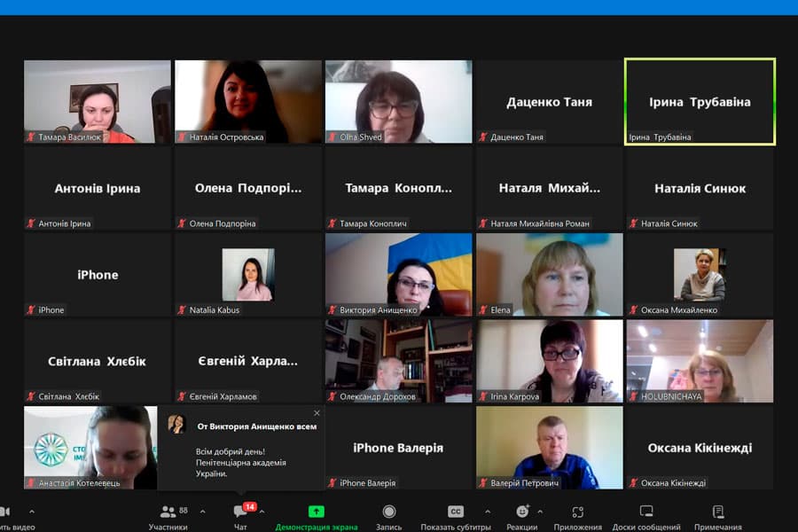Image resolution: width=798 pixels, height=532 pixels.
Task: Open the Приложения apps panel
Action: click(x=577, y=517)
